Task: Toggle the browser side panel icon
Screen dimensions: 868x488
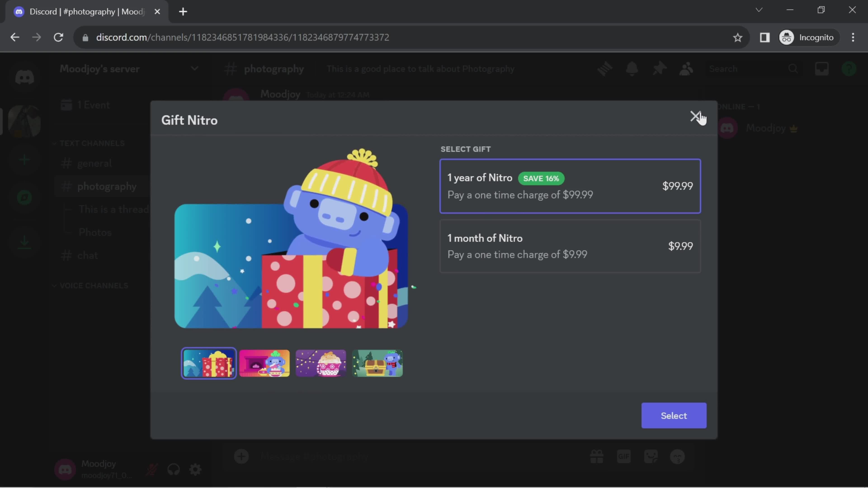Action: pyautogui.click(x=764, y=37)
